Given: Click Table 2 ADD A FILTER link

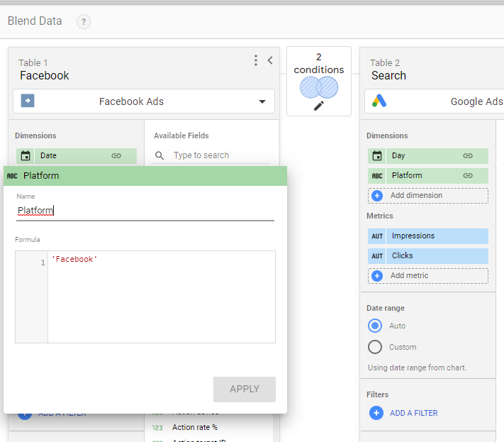Looking at the screenshot, I should [414, 413].
